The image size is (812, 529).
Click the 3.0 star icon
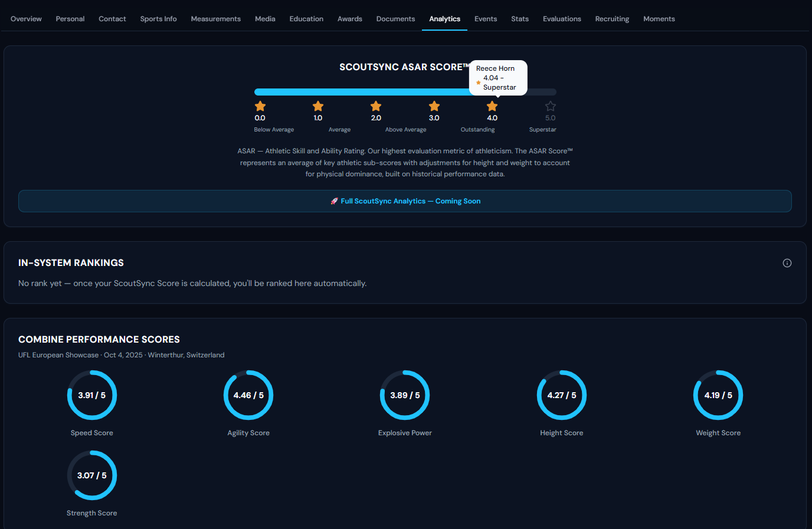pos(434,106)
